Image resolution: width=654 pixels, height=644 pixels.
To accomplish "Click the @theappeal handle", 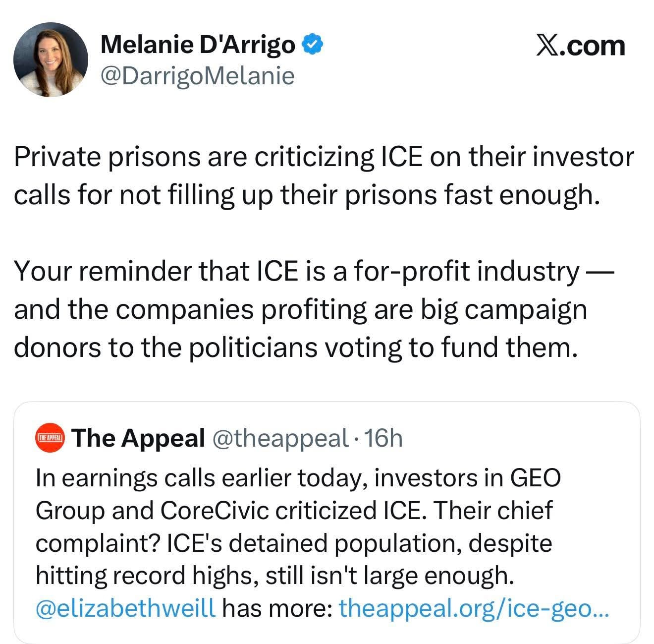I will (280, 438).
